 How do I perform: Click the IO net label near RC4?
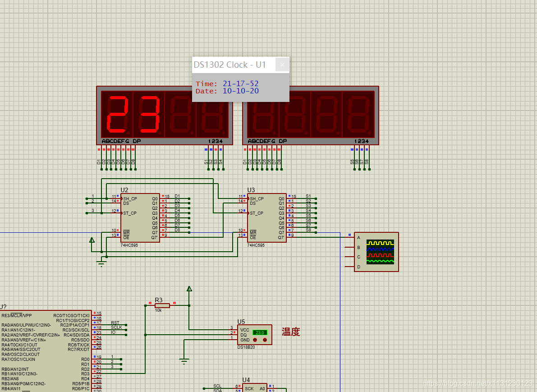click(x=113, y=332)
